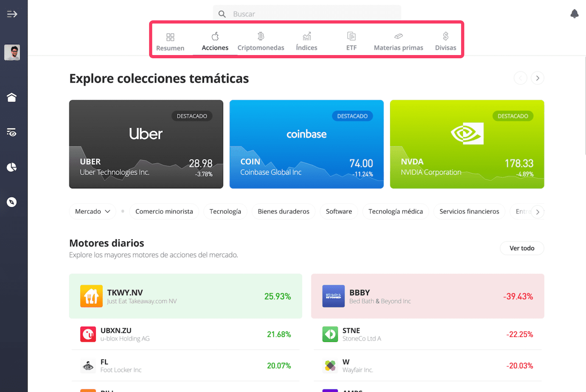Viewport: 586px width, 392px height.
Task: Click the Resumen grid icon
Action: point(170,37)
